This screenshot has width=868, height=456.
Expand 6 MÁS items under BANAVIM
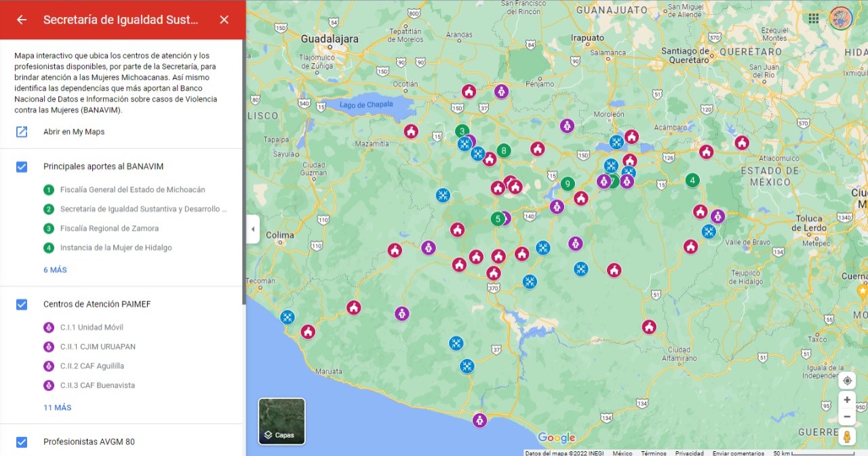55,270
